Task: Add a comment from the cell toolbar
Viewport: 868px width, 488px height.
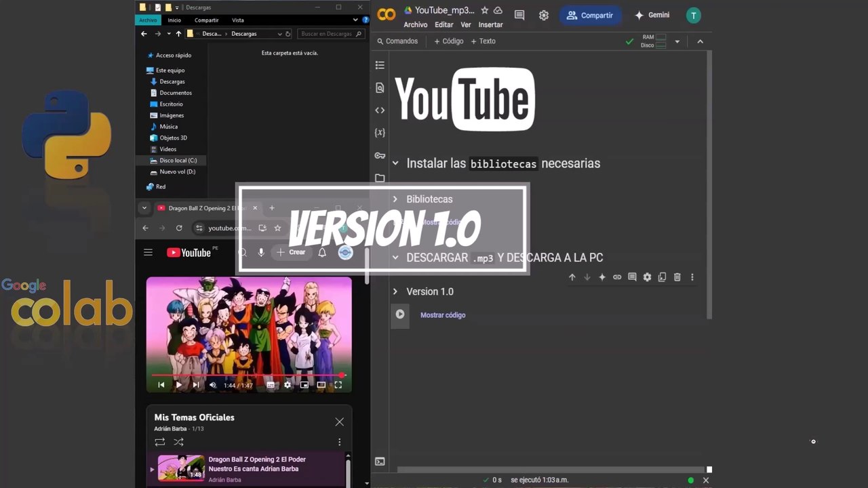Action: (x=632, y=277)
